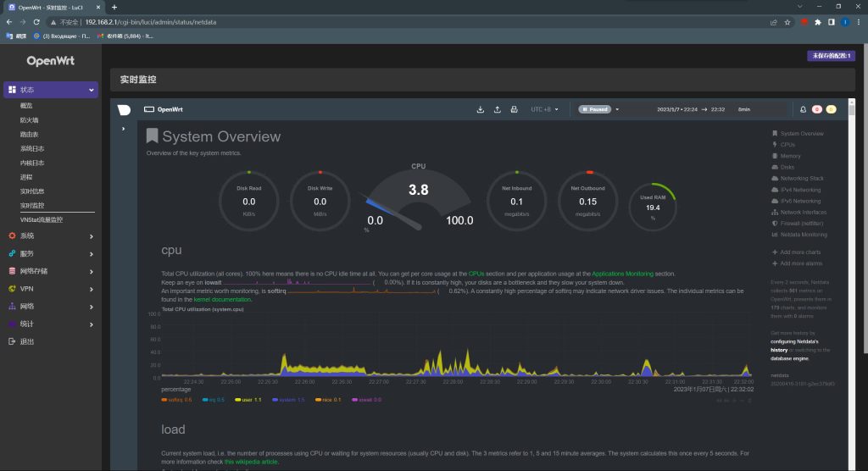Open VNStat流量监控 menu item
The height and width of the screenshot is (471, 868).
point(42,219)
